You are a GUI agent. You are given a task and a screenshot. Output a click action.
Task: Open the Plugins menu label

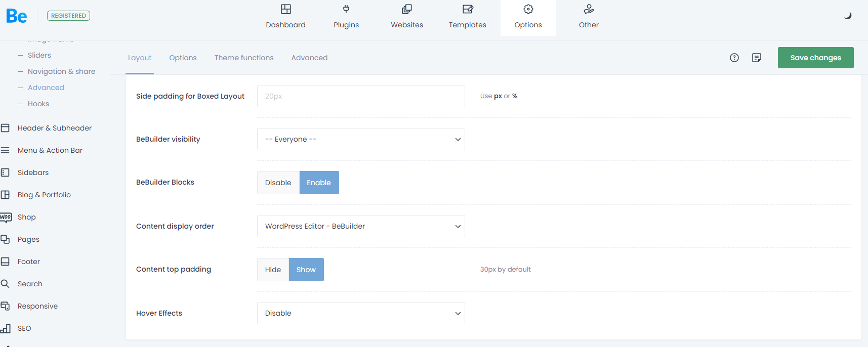(x=346, y=25)
